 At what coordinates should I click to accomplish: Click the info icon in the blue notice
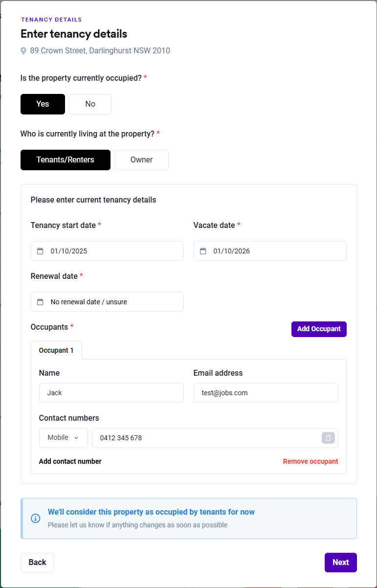(x=36, y=518)
